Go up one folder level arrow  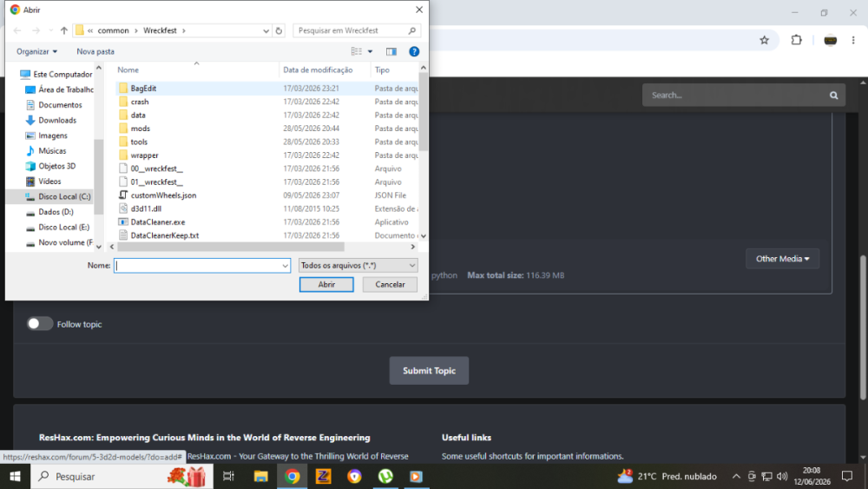click(63, 30)
